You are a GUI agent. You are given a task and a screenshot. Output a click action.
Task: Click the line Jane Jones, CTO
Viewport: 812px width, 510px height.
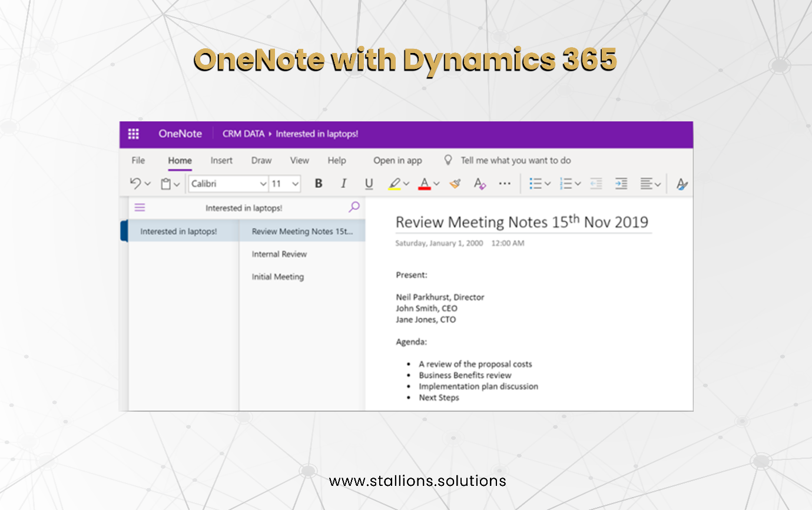[426, 319]
